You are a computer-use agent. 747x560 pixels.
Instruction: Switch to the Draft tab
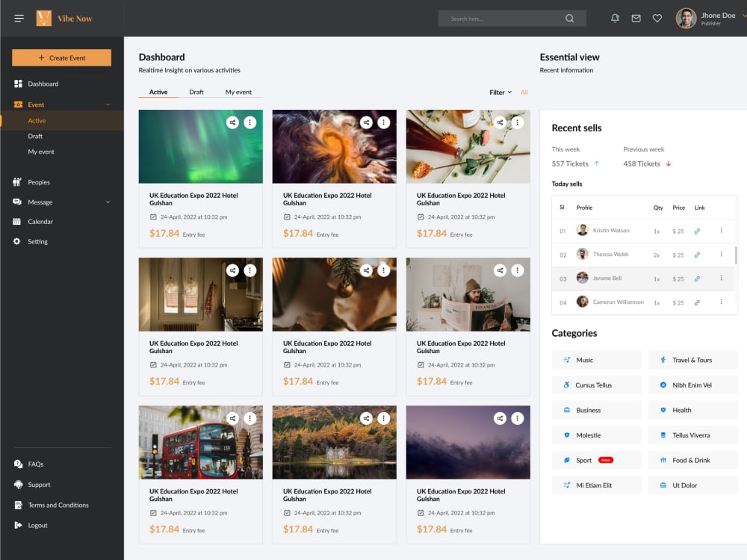click(x=196, y=92)
